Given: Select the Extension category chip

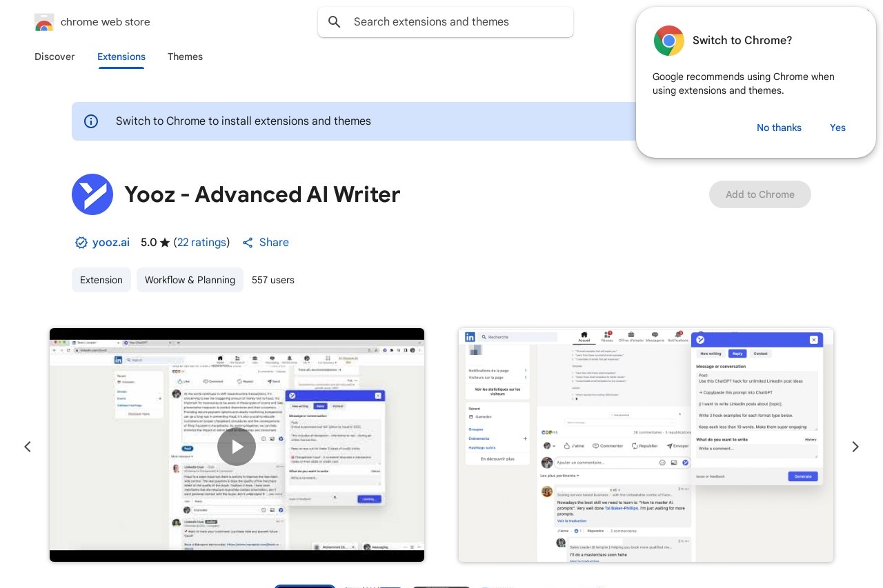Looking at the screenshot, I should [x=101, y=280].
